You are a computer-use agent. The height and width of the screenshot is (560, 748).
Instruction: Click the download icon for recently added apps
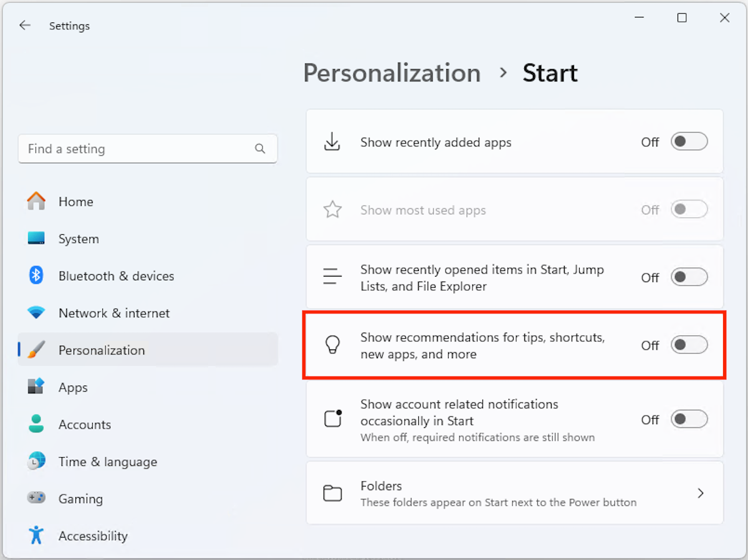pyautogui.click(x=332, y=142)
